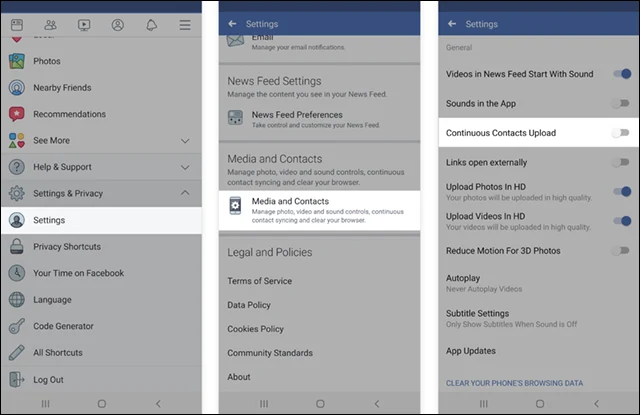Go back from right Settings screen
The height and width of the screenshot is (415, 640).
click(452, 24)
